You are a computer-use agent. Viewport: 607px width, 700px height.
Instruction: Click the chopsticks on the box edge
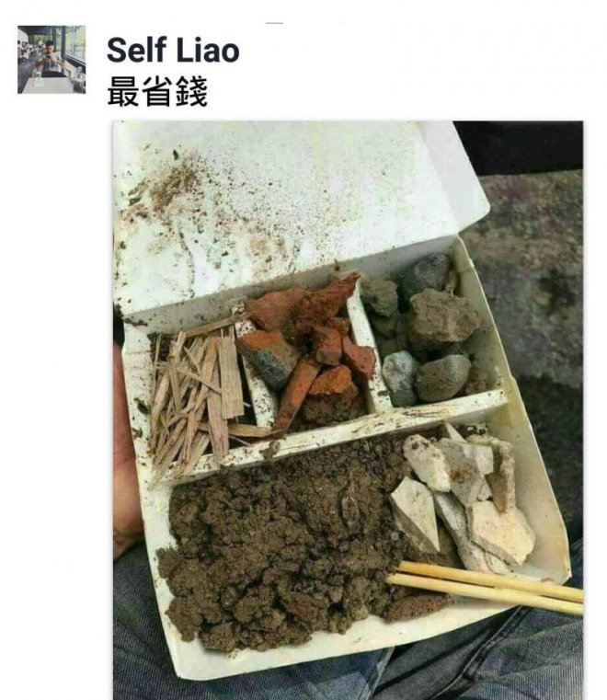tap(486, 587)
